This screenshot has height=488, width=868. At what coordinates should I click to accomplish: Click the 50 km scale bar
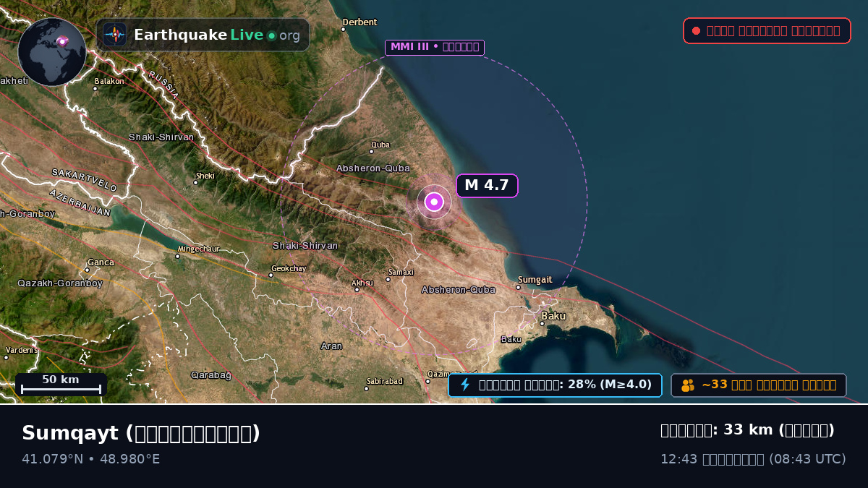click(61, 385)
